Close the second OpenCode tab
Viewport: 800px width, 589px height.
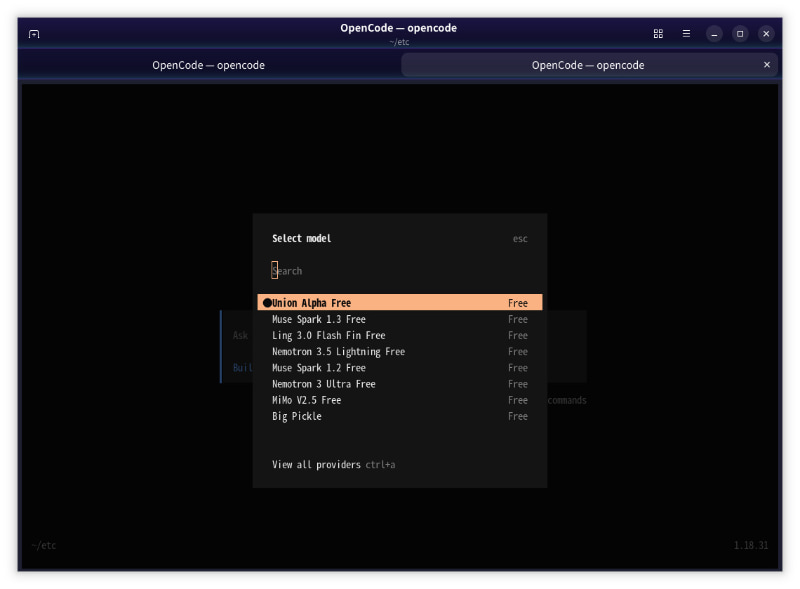click(766, 65)
